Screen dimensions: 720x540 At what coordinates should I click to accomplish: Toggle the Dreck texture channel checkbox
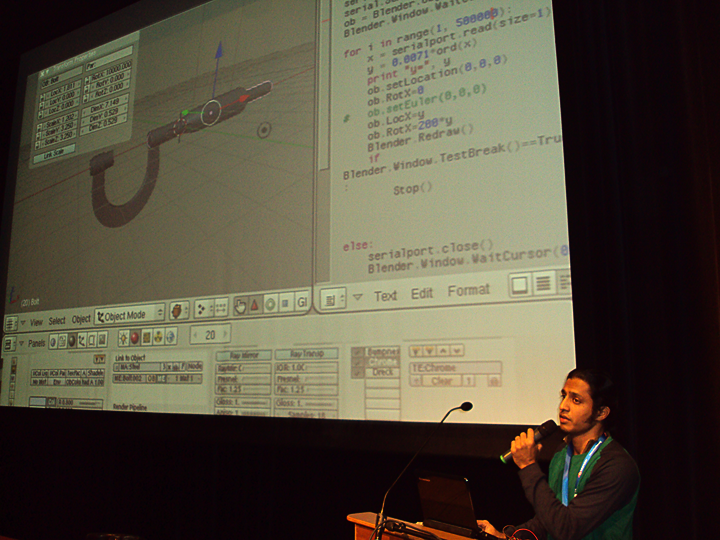(x=358, y=373)
